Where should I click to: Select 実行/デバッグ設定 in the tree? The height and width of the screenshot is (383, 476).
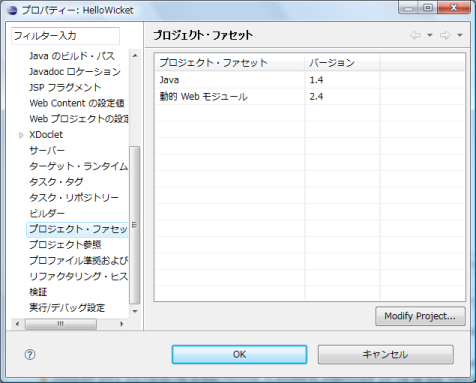coord(67,307)
